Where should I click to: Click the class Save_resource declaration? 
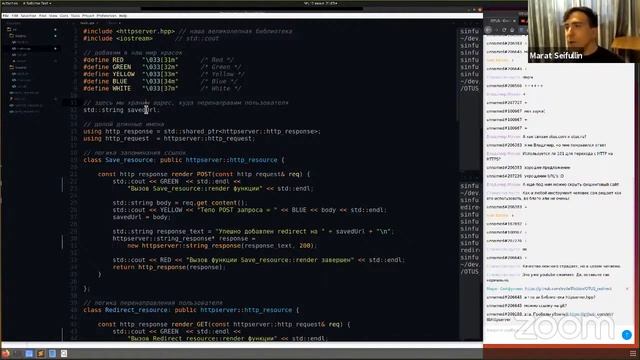tap(184, 160)
